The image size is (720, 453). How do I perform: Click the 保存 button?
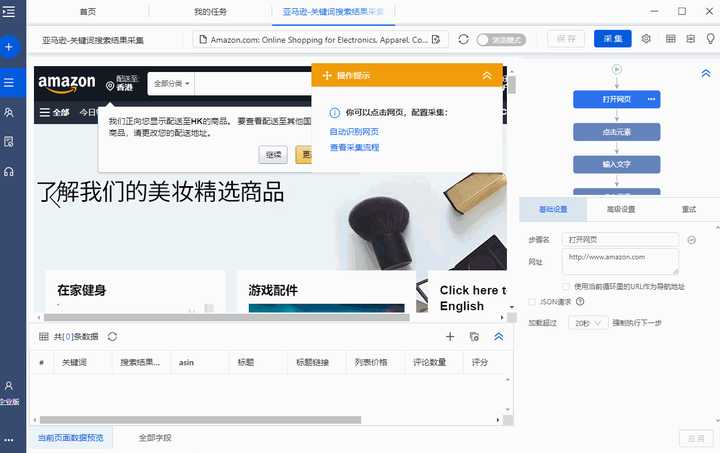566,39
